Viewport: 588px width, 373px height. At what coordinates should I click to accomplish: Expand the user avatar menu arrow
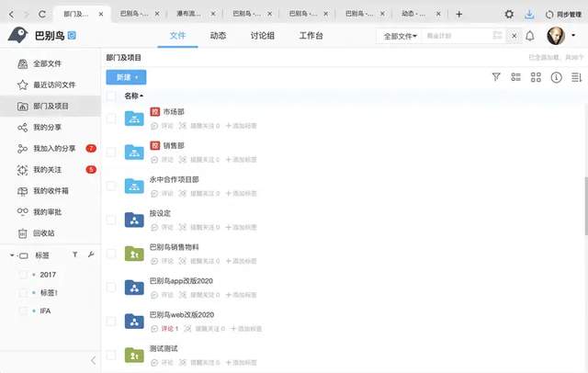pos(572,36)
